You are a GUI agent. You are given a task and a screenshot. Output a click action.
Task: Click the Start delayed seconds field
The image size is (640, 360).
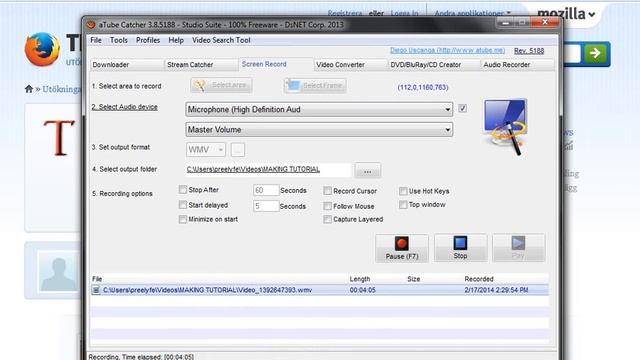pos(266,206)
